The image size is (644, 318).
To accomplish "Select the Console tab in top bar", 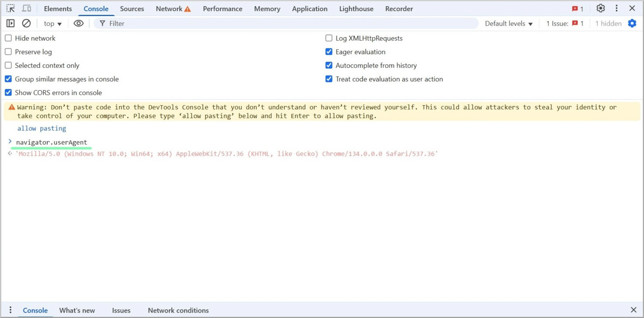I will [96, 9].
